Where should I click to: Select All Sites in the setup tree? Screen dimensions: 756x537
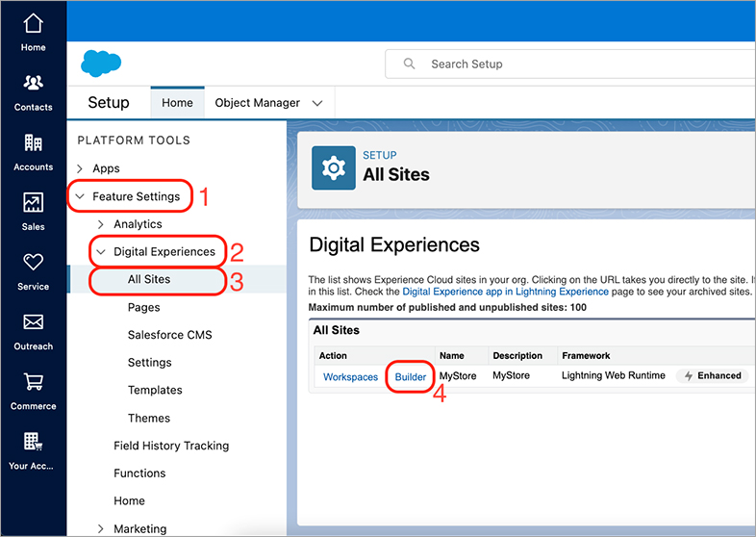149,279
